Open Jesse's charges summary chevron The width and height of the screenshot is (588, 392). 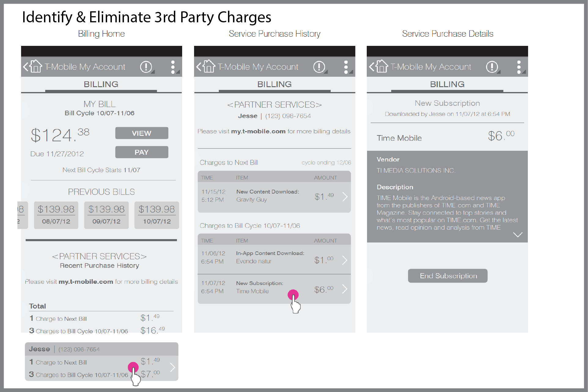pos(172,367)
